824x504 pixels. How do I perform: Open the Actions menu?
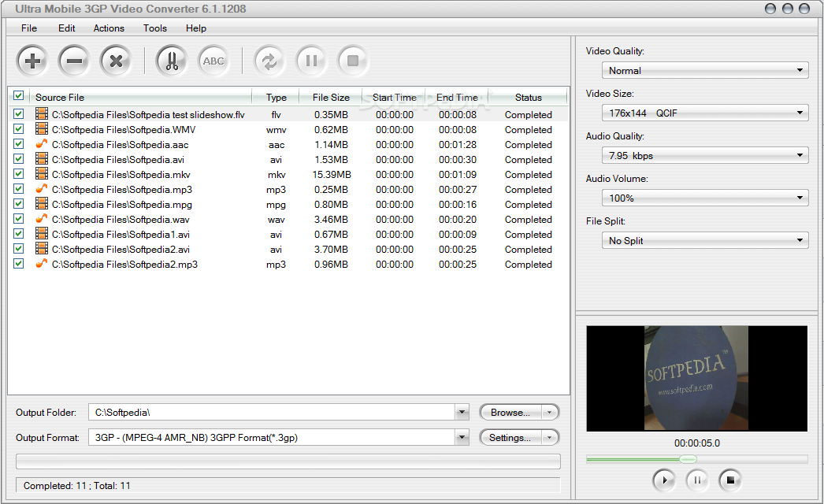click(x=109, y=28)
